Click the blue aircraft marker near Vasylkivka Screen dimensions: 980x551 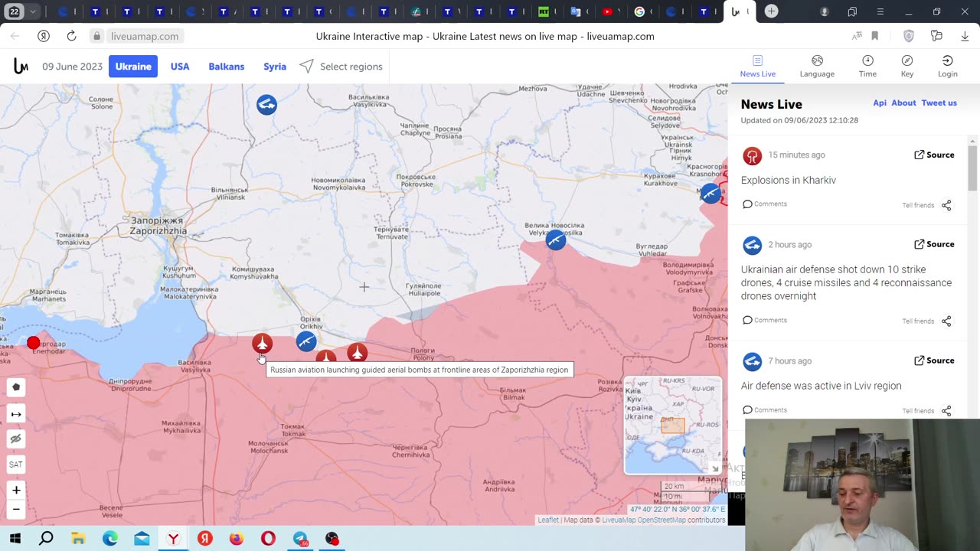(x=266, y=104)
